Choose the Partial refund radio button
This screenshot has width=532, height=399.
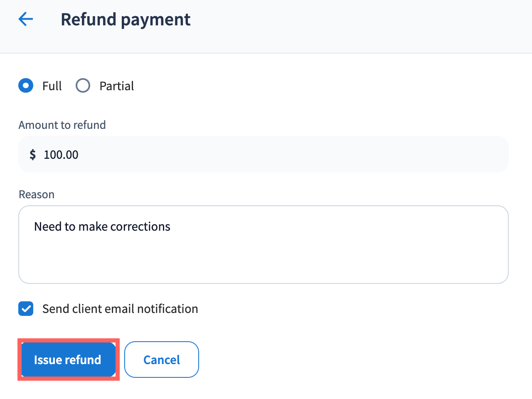pyautogui.click(x=83, y=86)
